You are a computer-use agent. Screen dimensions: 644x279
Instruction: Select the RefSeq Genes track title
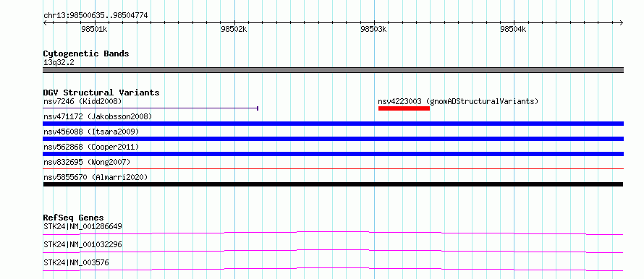pyautogui.click(x=74, y=218)
